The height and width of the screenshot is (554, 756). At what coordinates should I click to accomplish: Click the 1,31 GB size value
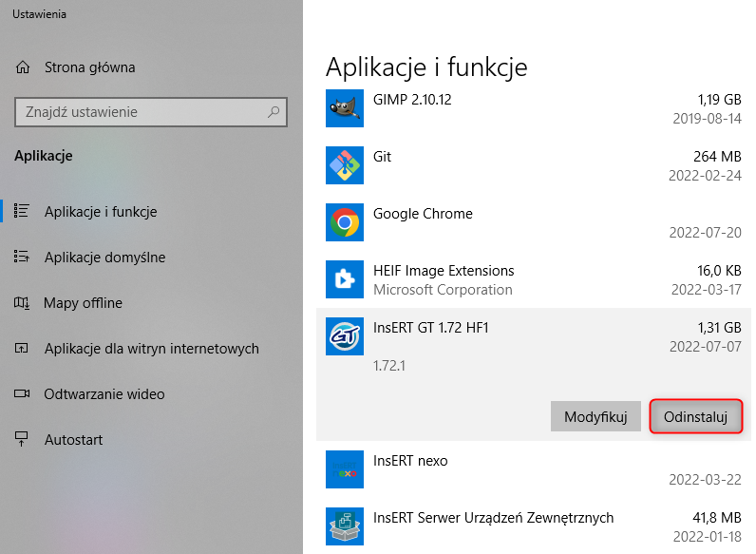point(719,328)
